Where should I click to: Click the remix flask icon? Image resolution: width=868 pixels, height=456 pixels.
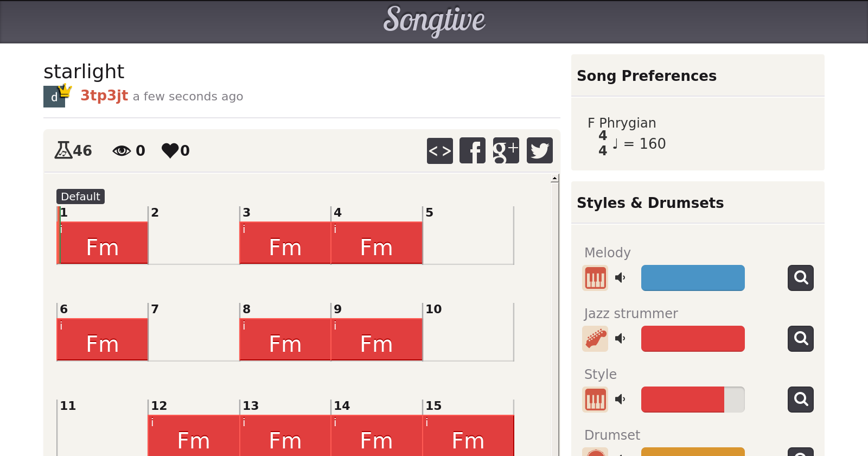63,150
